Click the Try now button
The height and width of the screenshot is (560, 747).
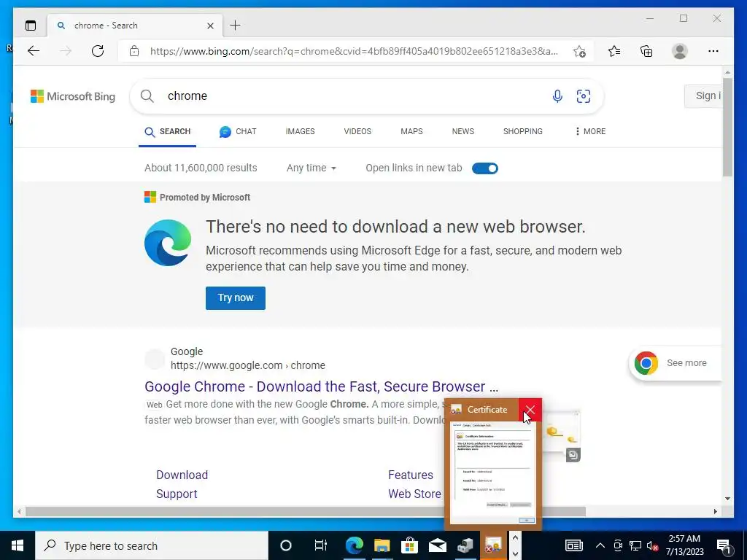click(236, 298)
